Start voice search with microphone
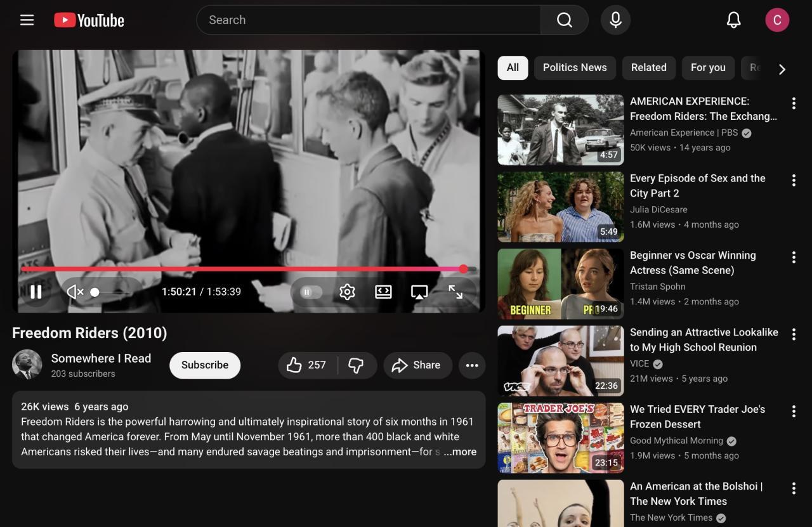Screen dimensions: 812x527 pyautogui.click(x=615, y=20)
